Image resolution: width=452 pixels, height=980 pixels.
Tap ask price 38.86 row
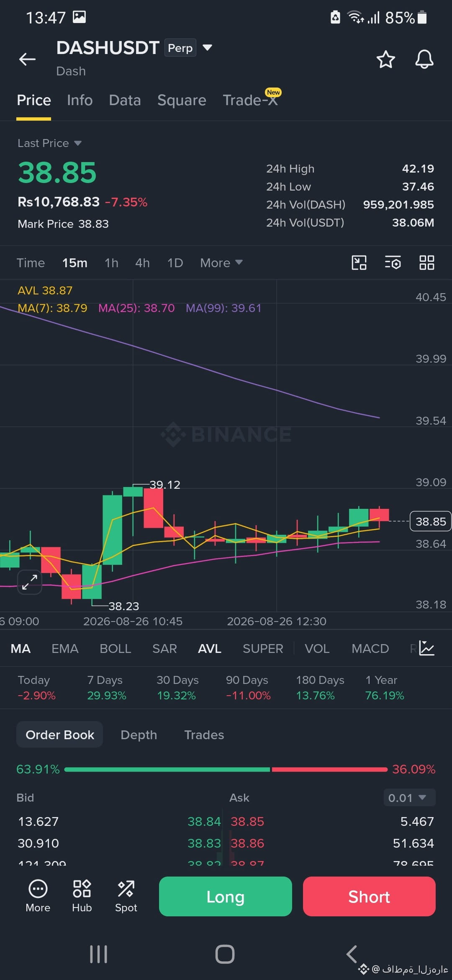point(247,843)
